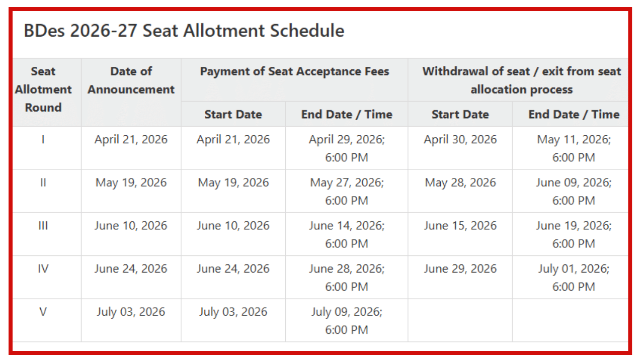Click the July 01, 2026 withdrawal end date
Viewport: 644px width, 362px height.
click(574, 269)
